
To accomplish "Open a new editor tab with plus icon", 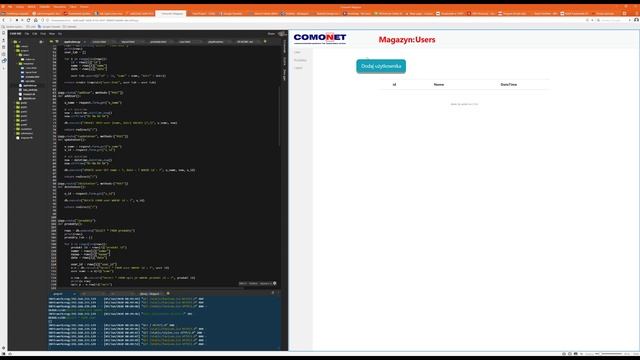I will pos(265,41).
